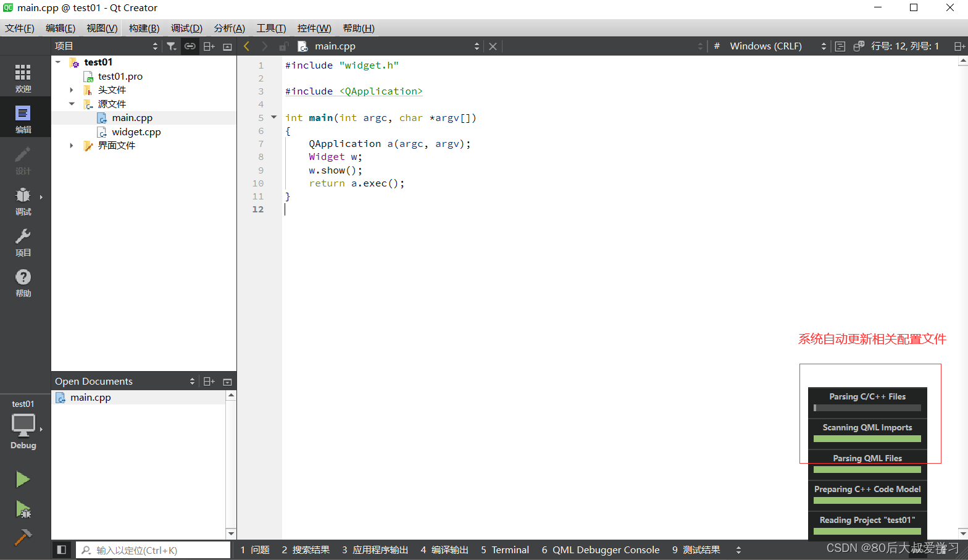Open the Terminal pane
The image size is (968, 560).
(x=505, y=550)
